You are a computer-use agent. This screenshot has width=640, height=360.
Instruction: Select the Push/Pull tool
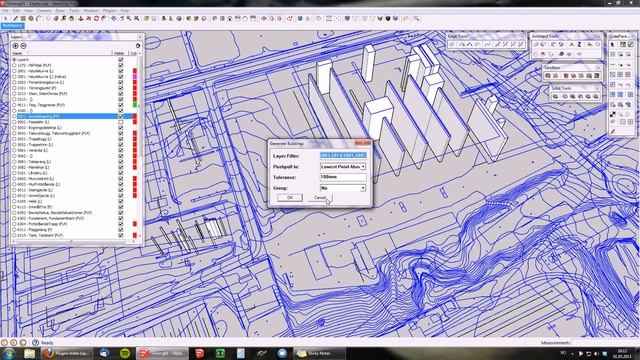coord(80,18)
